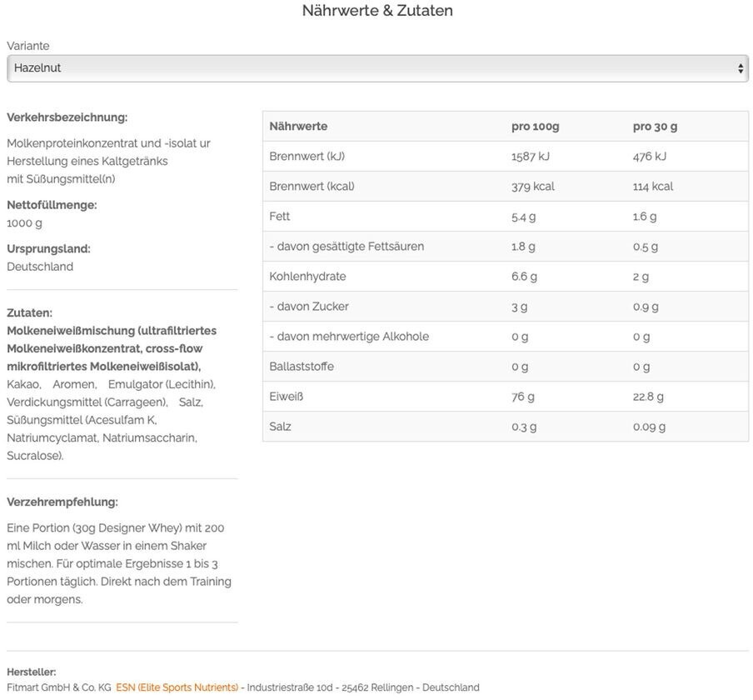This screenshot has width=753, height=700.
Task: Open the ESN (Elite Sports Nutrients) link
Action: pos(177,687)
